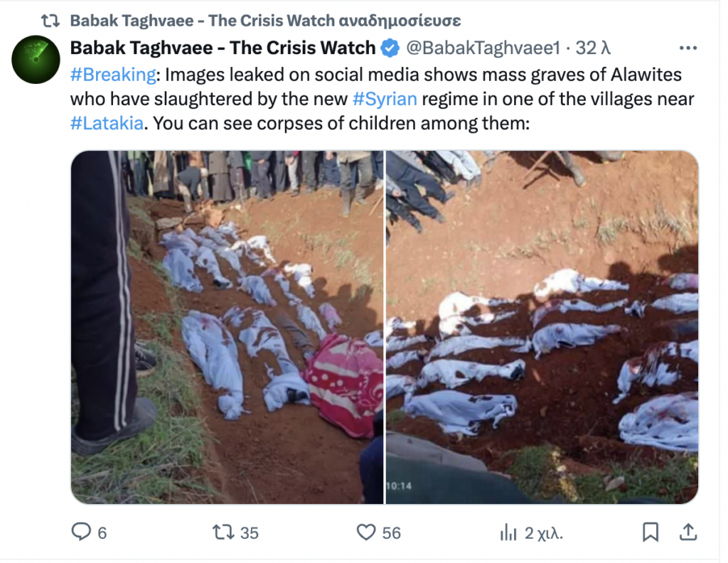Click the repost icon in the header line
This screenshot has width=728, height=563.
tap(50, 21)
